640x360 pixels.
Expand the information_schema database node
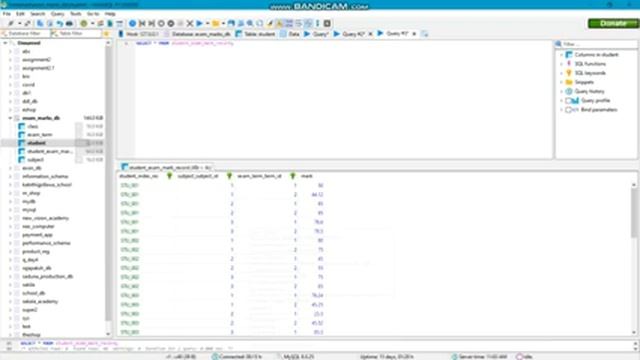pyautogui.click(x=10, y=176)
